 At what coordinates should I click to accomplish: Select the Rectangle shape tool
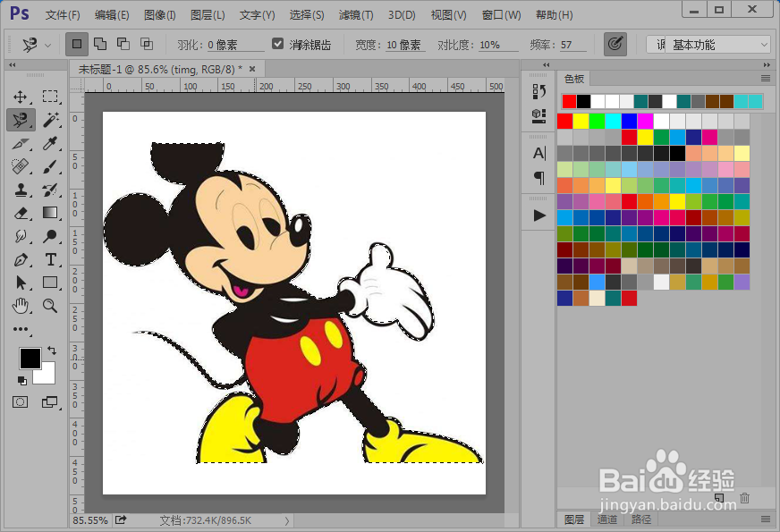[50, 283]
